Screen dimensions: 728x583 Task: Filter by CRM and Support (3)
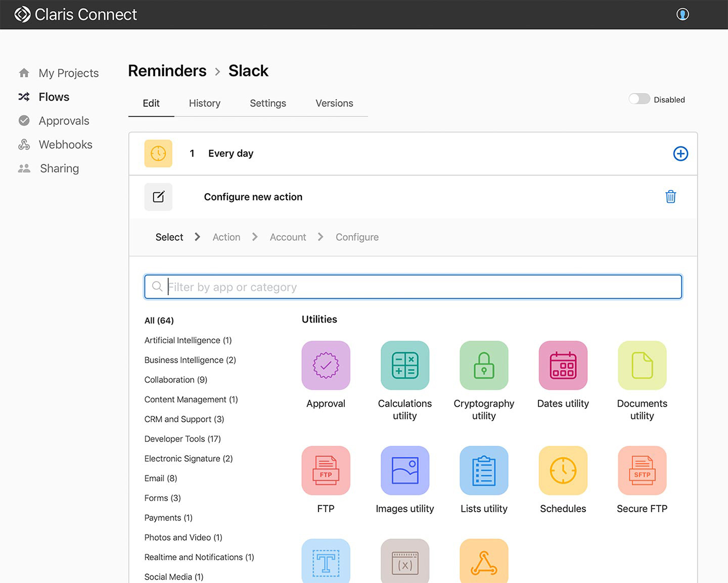point(184,419)
